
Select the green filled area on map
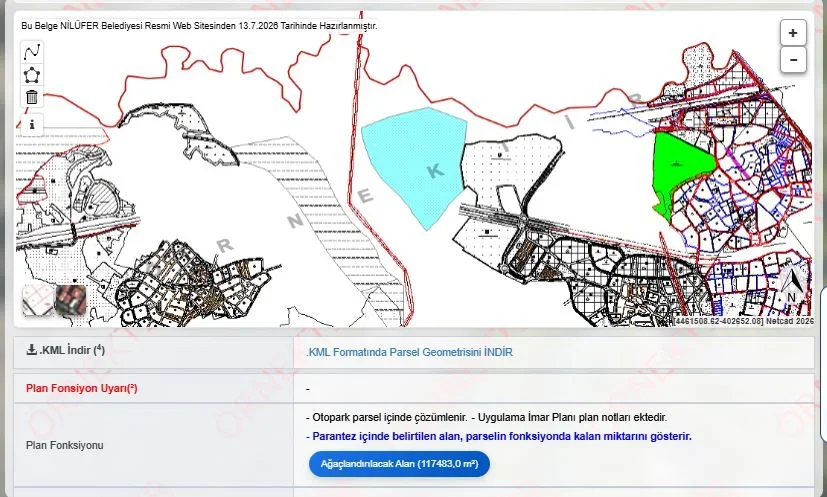point(678,169)
